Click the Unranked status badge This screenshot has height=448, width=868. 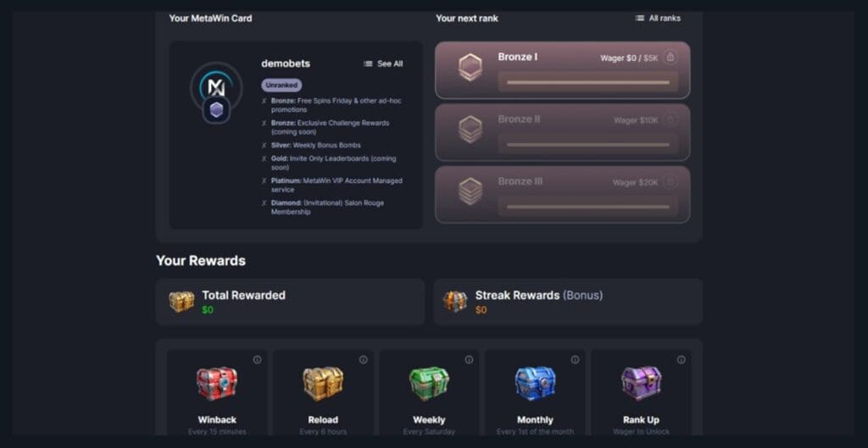pos(281,86)
